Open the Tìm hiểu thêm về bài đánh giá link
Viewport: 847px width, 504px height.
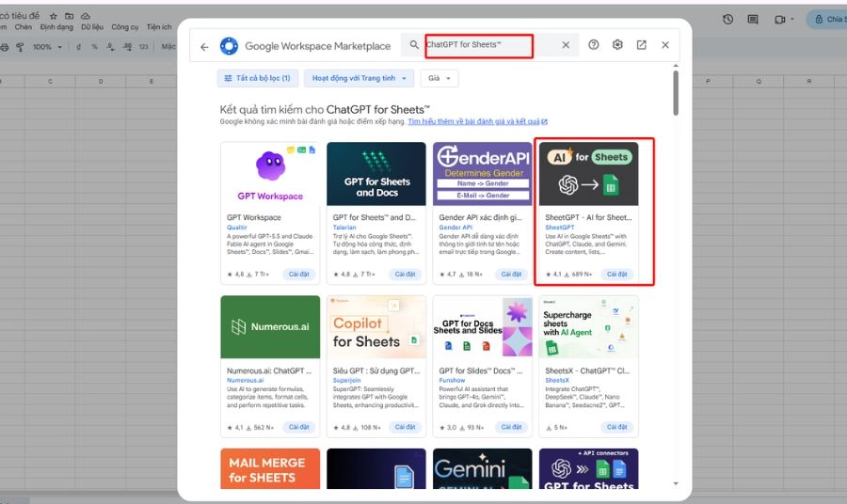pyautogui.click(x=477, y=122)
